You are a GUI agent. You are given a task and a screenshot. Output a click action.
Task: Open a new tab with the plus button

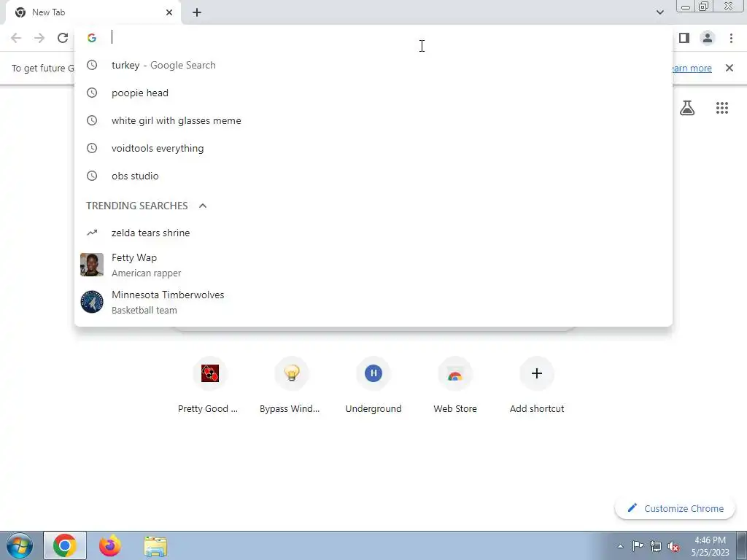(x=197, y=12)
